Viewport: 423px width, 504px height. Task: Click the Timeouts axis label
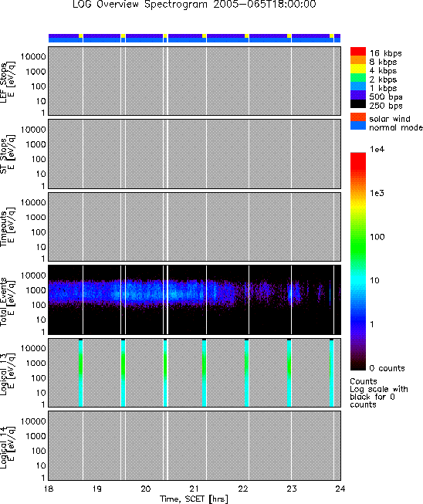pyautogui.click(x=7, y=228)
